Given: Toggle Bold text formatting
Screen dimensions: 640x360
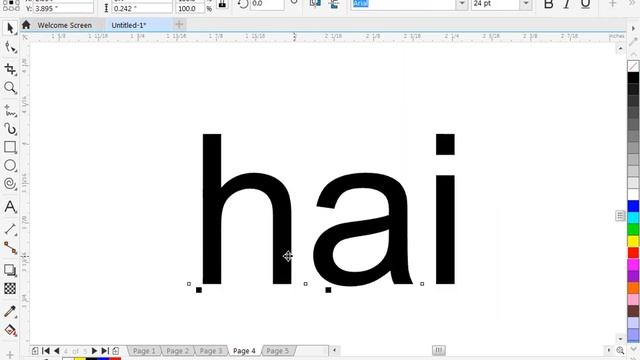Looking at the screenshot, I should 549,4.
